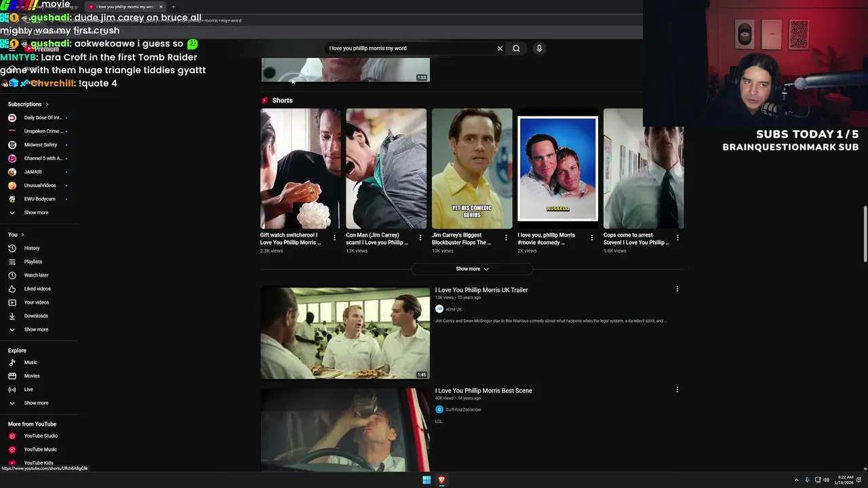Image resolution: width=868 pixels, height=488 pixels.
Task: Click Brave browser taskbar icon
Action: pyautogui.click(x=441, y=480)
